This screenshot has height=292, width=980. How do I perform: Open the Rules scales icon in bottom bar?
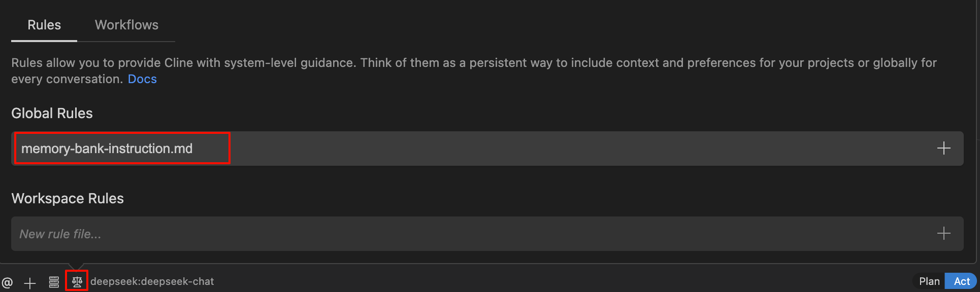77,281
